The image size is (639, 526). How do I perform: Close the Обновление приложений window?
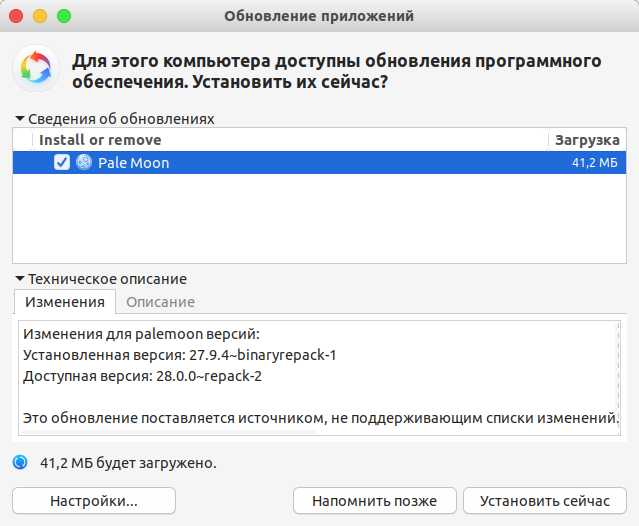click(16, 16)
